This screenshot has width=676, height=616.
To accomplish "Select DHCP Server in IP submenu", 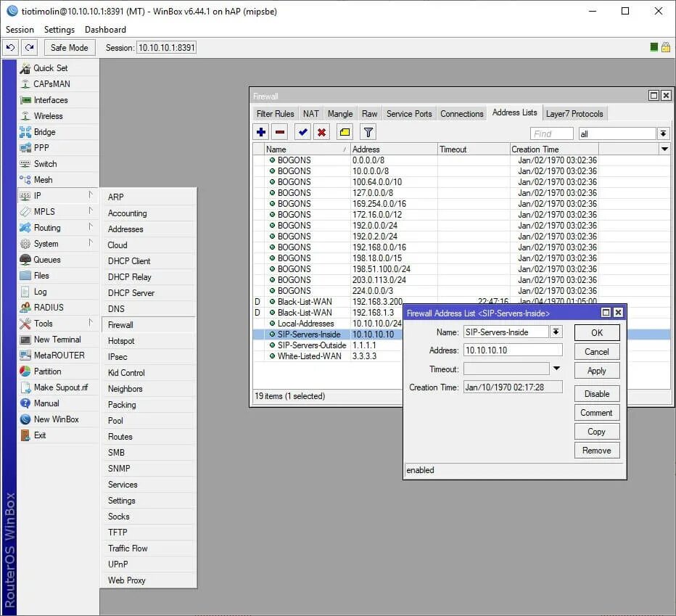I will click(x=148, y=293).
